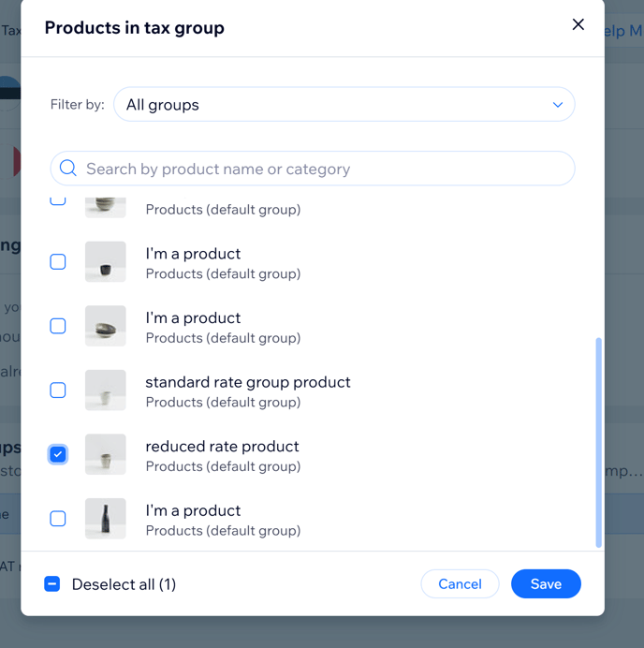Viewport: 644px width, 648px height.
Task: Save the tax group selection
Action: 546,584
